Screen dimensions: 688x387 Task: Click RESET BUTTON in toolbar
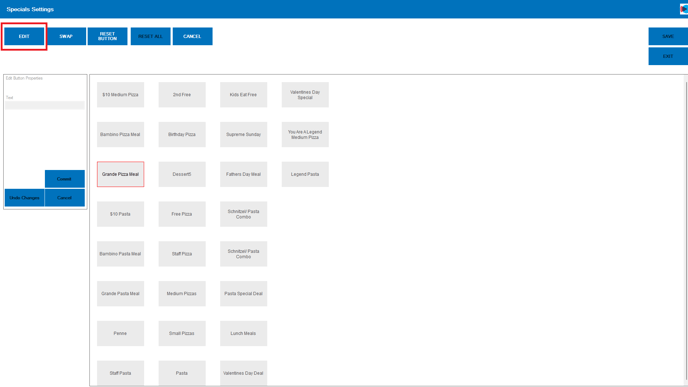coord(108,36)
